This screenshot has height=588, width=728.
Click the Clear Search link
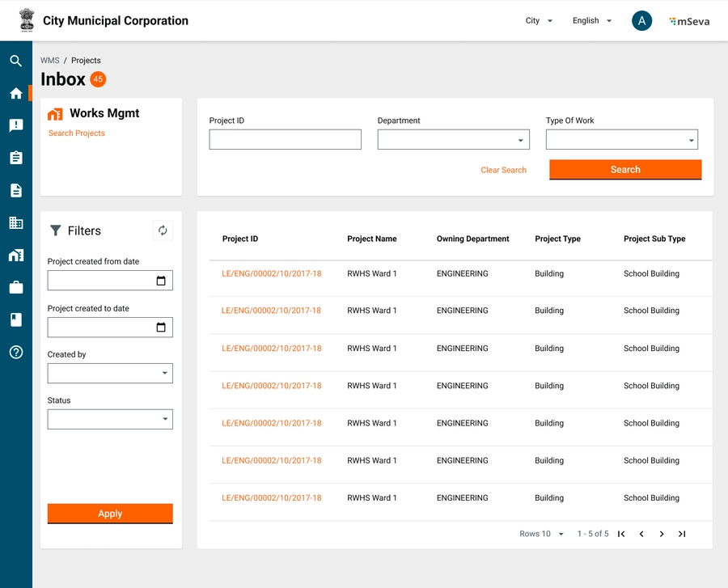tap(503, 170)
